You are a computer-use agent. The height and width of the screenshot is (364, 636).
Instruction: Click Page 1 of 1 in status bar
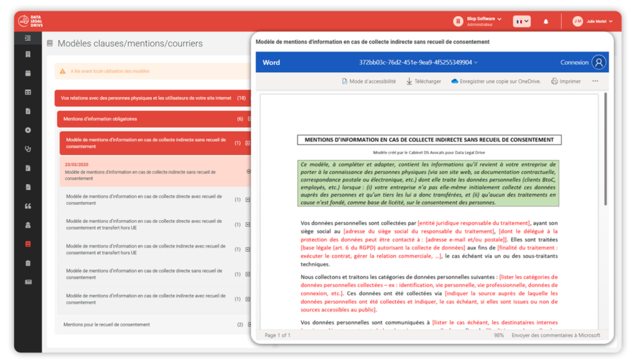point(277,335)
